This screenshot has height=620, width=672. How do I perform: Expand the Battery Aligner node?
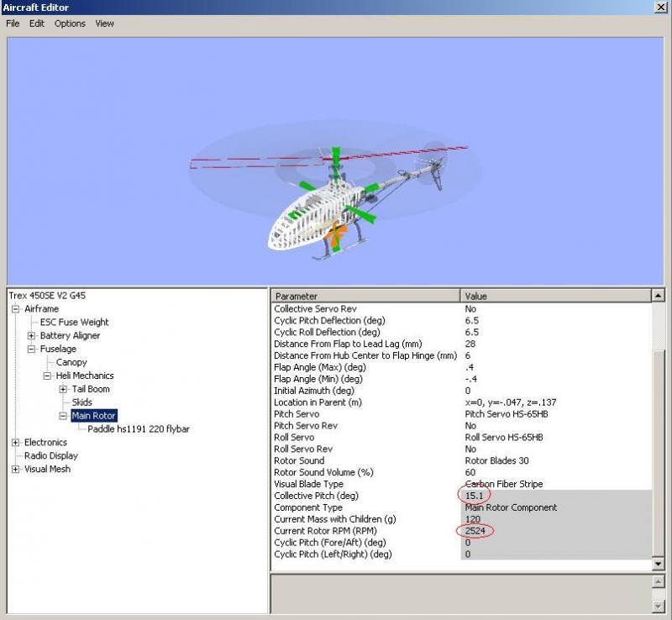pyautogui.click(x=31, y=336)
